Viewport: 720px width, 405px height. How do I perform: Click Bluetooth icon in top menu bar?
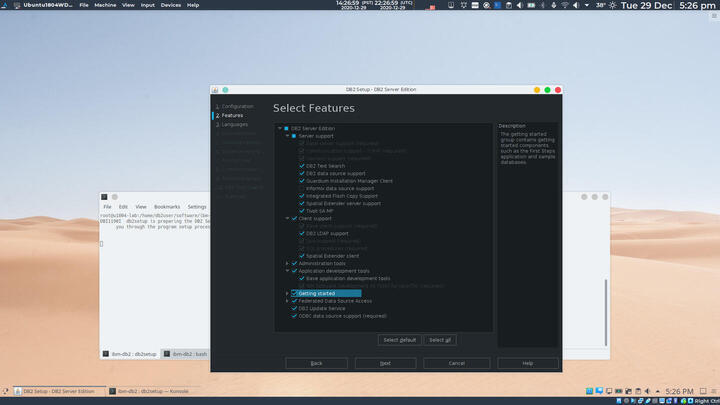(542, 5)
